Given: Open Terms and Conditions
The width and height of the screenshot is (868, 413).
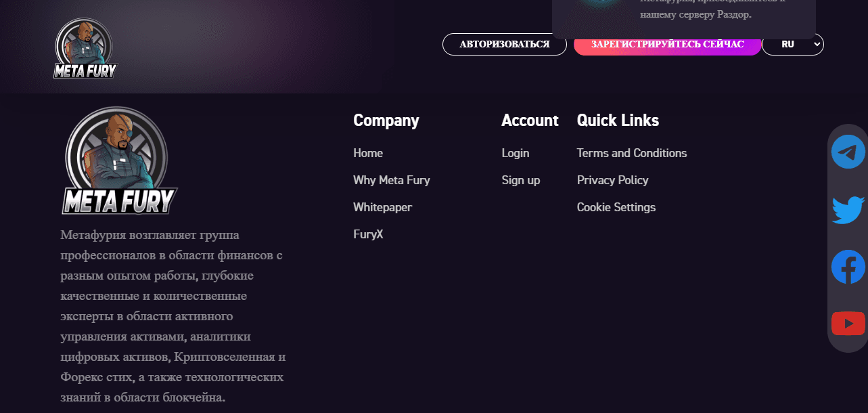Looking at the screenshot, I should click(x=631, y=153).
